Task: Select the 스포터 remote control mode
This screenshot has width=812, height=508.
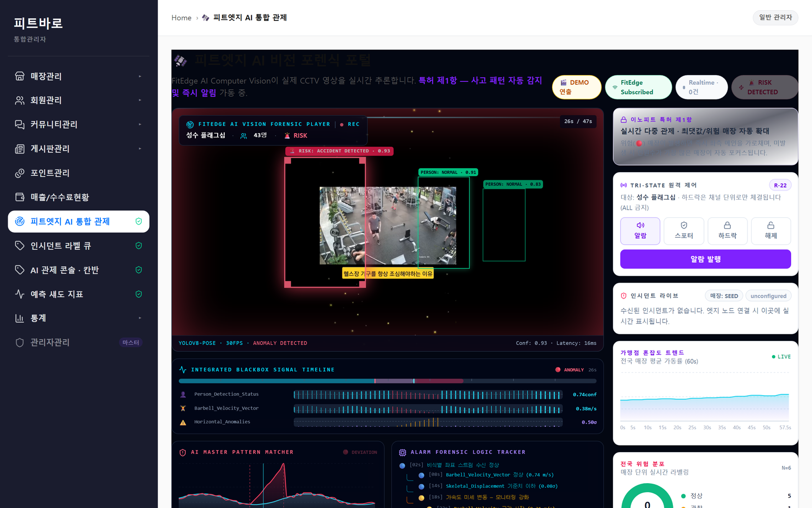Action: (684, 231)
